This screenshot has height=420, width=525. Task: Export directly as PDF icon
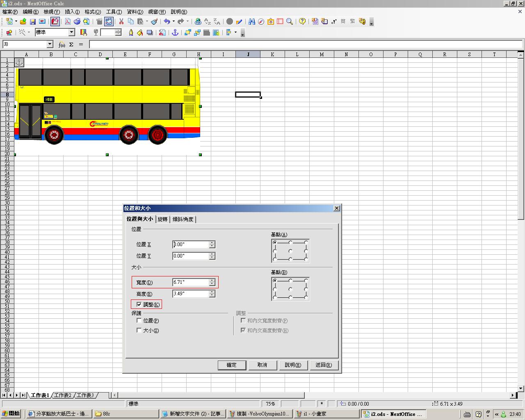68,21
